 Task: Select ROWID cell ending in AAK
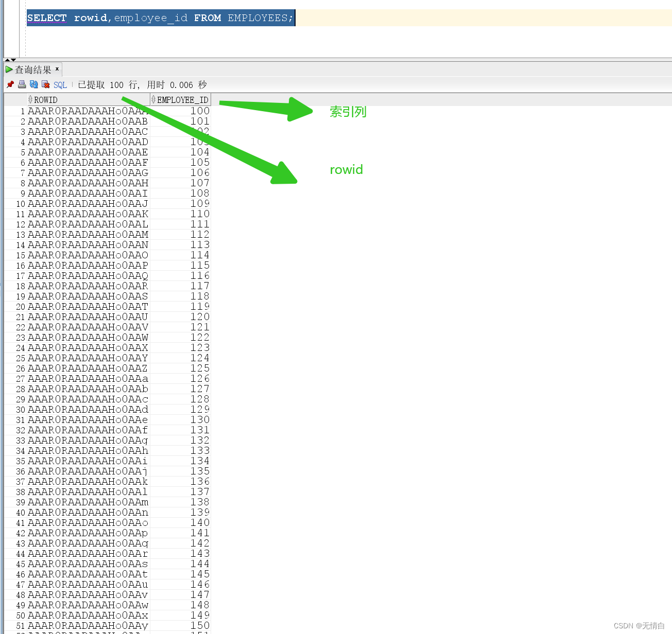coord(88,214)
